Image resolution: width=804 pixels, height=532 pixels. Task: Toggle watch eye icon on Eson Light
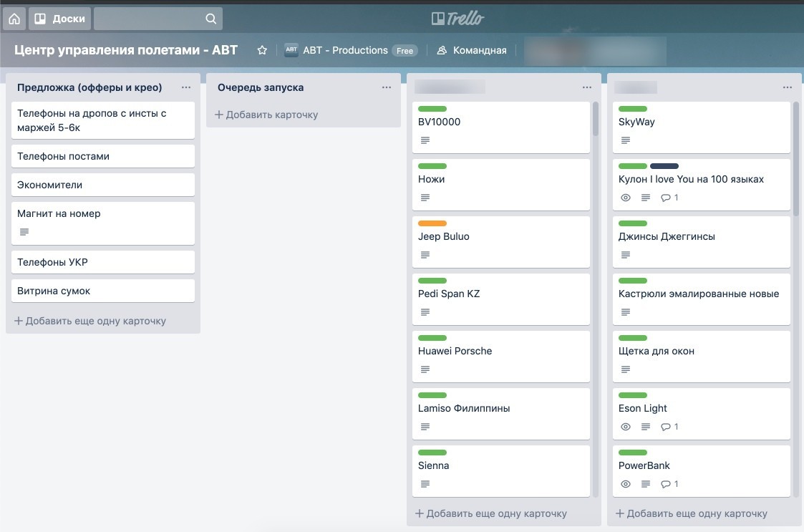pos(626,427)
